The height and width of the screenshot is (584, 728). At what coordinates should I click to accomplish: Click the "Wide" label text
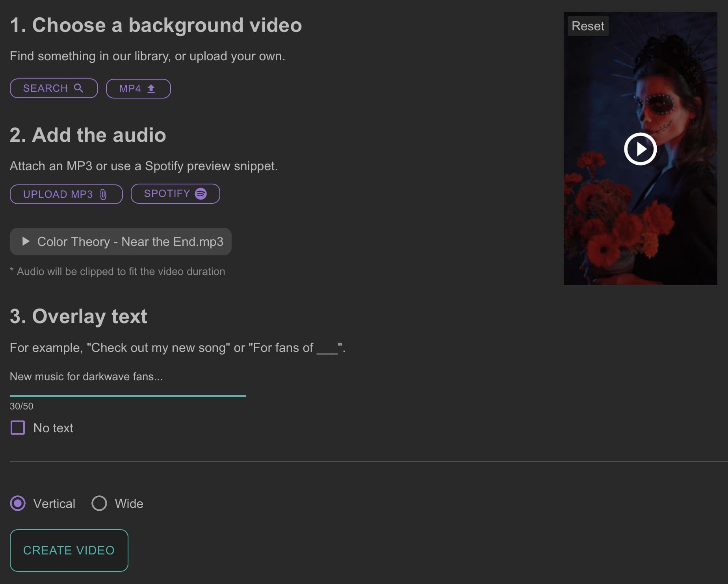[129, 504]
